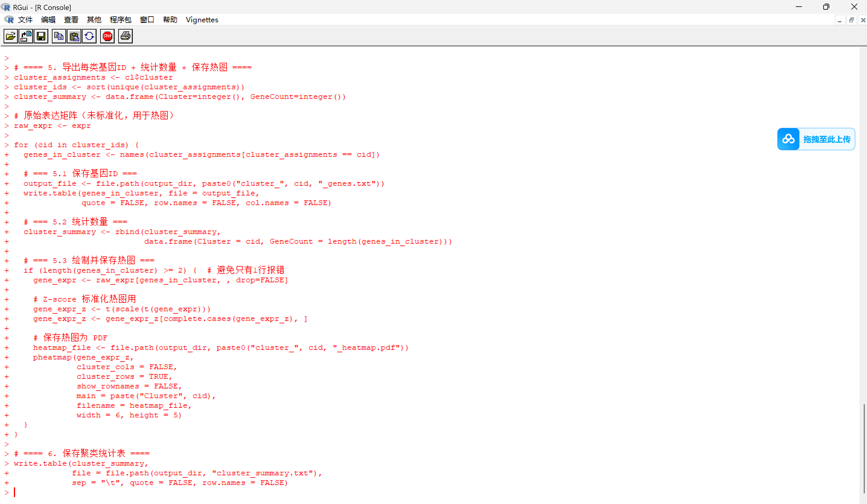Click comment '# Z-score 标准化热图用'
Image resolution: width=867 pixels, height=504 pixels.
84,299
